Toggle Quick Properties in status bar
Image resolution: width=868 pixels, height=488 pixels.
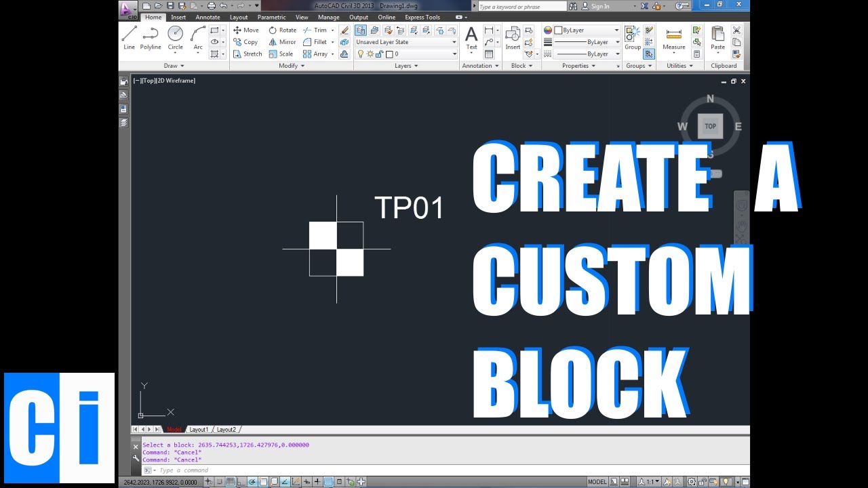coord(339,482)
